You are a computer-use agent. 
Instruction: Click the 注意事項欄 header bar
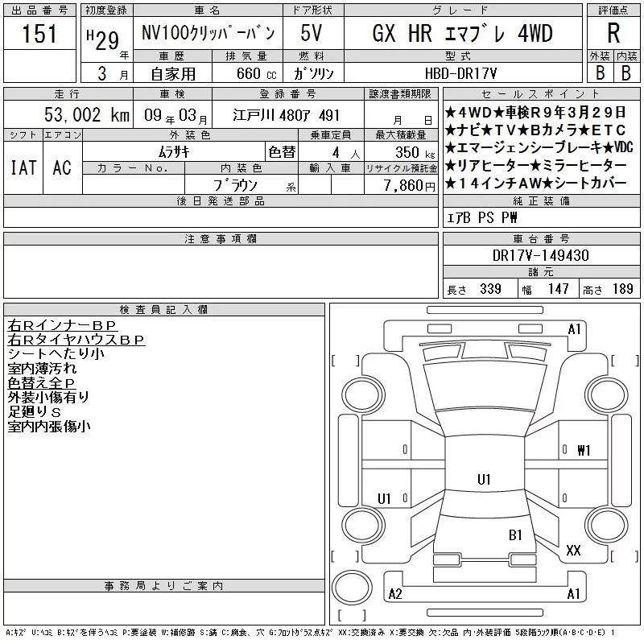(x=221, y=239)
